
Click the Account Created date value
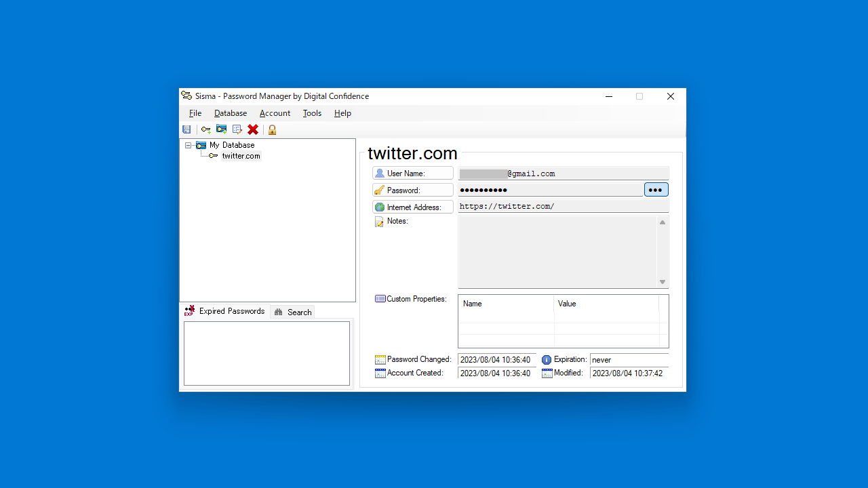497,373
